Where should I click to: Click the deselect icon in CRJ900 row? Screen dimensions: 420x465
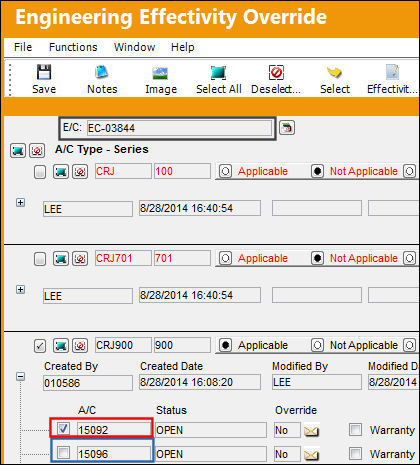coord(80,346)
